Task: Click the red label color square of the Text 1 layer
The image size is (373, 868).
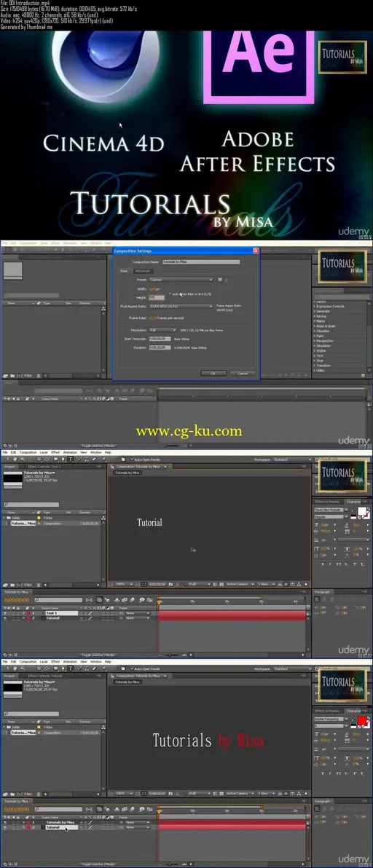Action: click(x=28, y=613)
